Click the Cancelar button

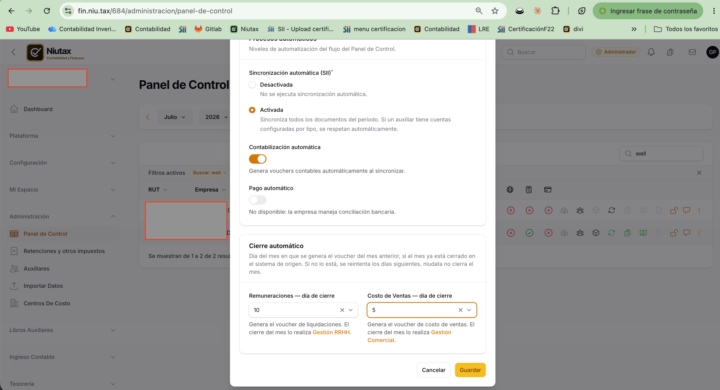click(x=433, y=370)
